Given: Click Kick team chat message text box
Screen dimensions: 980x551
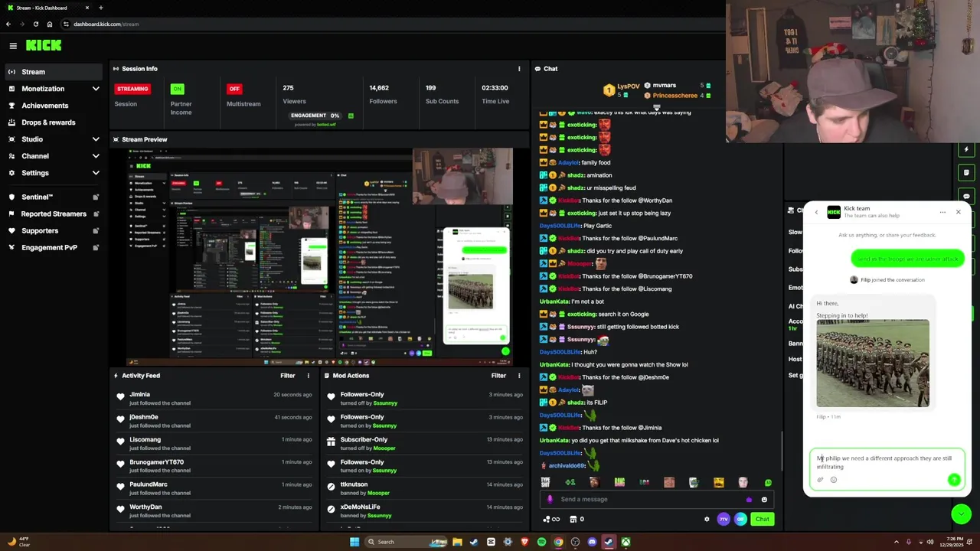Looking at the screenshot, I should tap(886, 462).
